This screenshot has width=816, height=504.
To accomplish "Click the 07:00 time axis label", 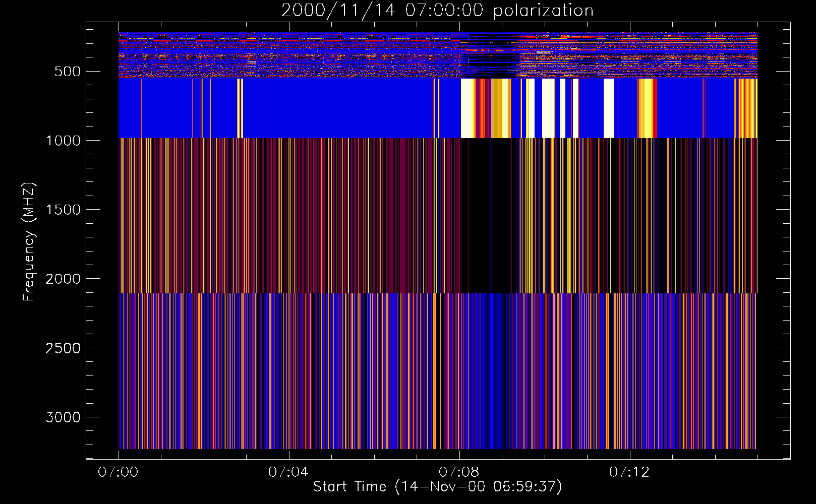I will [118, 472].
